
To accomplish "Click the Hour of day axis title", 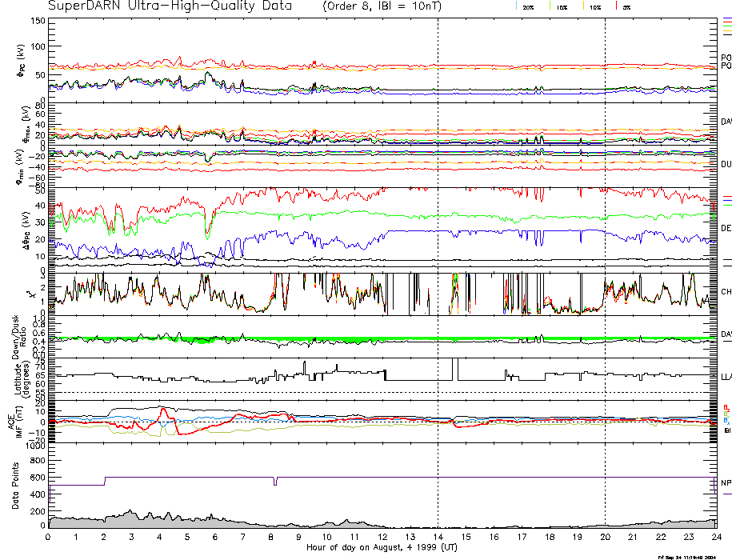I will [x=382, y=548].
